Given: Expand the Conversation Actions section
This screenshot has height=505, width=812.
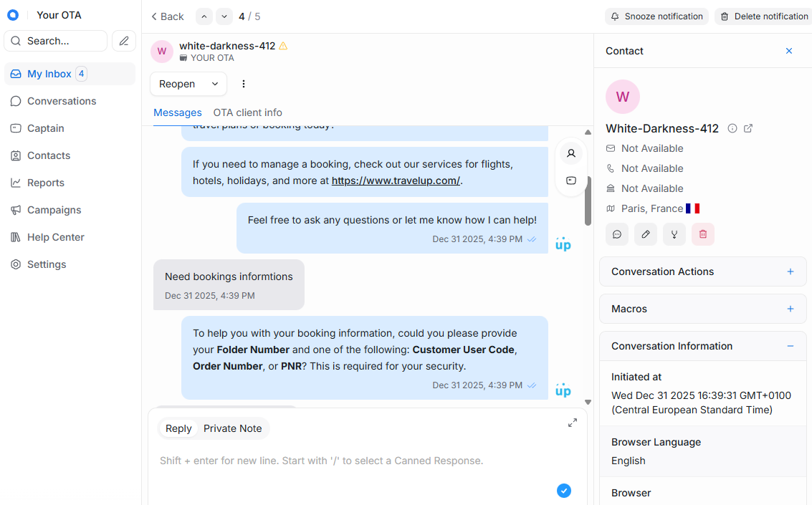Looking at the screenshot, I should tap(790, 271).
